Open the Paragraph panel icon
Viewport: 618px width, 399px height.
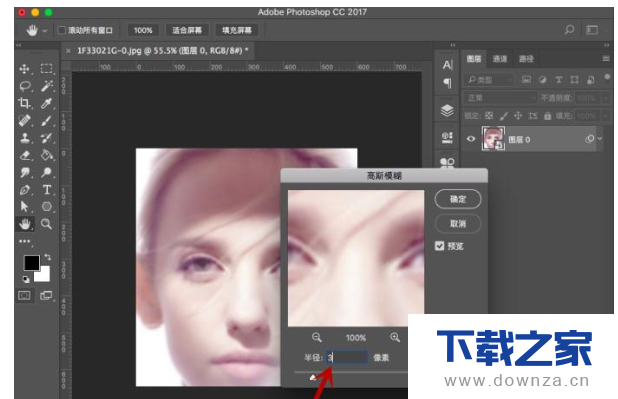tap(447, 83)
